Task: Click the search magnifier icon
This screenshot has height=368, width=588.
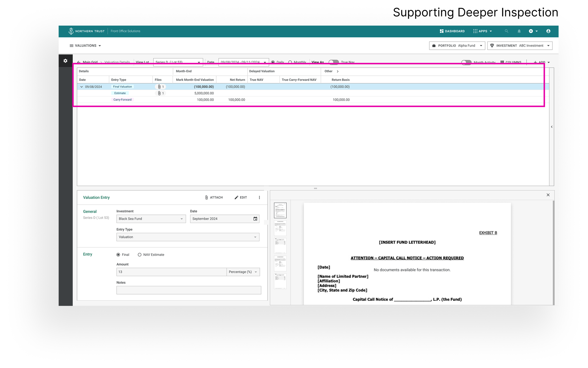Action: (x=506, y=31)
